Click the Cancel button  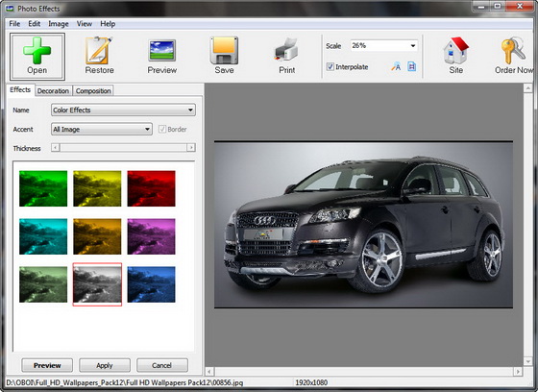162,365
